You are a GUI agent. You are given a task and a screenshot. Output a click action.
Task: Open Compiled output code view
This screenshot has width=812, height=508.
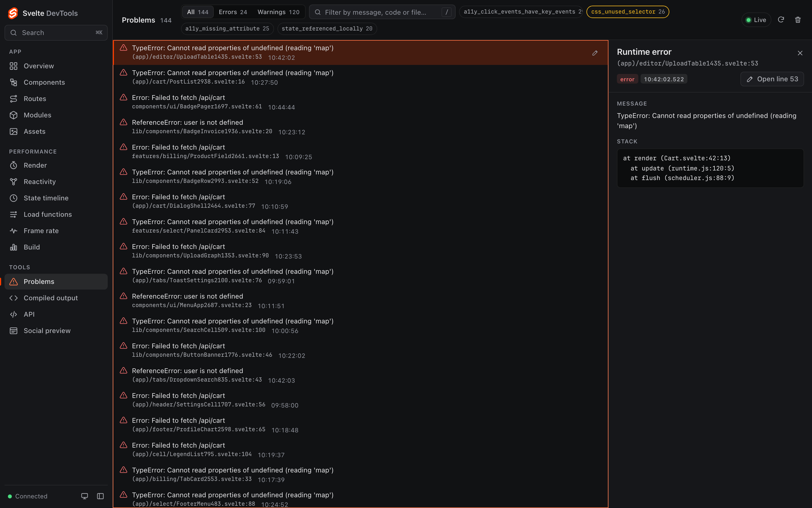click(x=56, y=298)
